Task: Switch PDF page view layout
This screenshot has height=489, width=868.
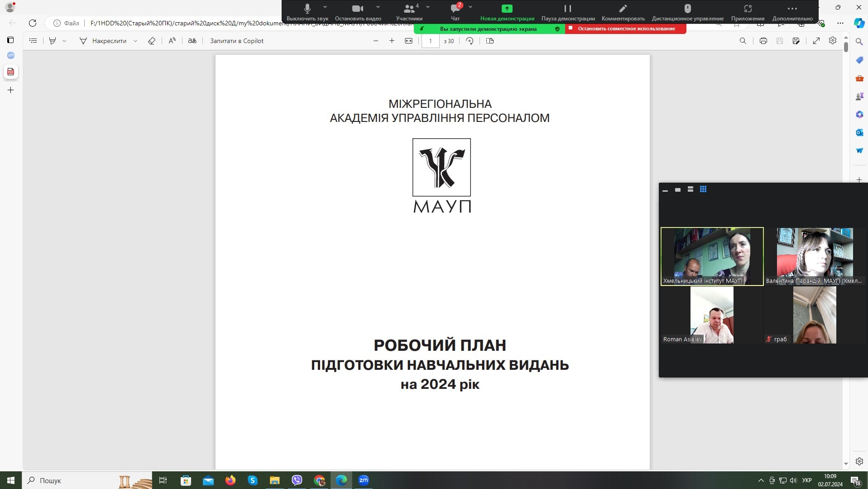Action: pos(490,41)
